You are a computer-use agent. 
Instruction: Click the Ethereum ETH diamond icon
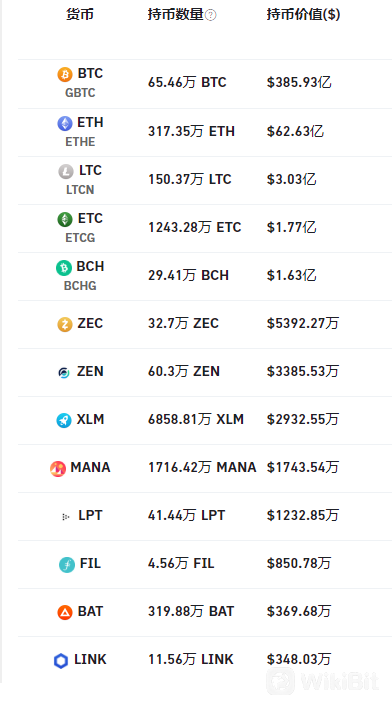tap(65, 123)
